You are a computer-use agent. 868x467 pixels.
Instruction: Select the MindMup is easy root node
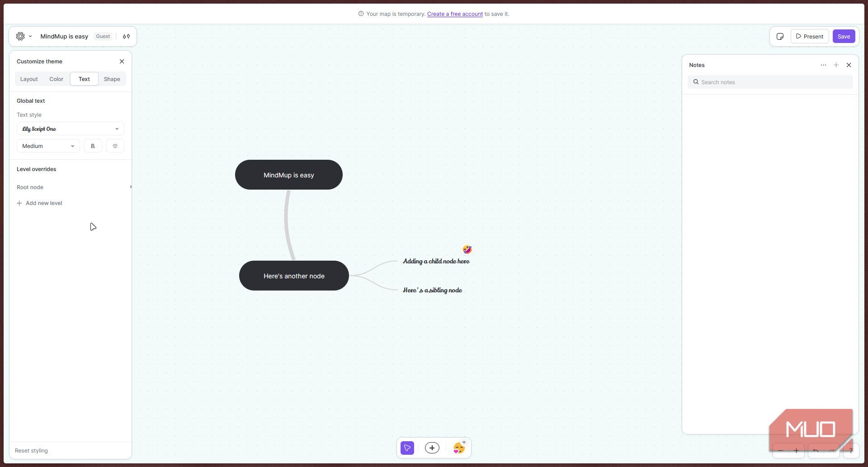tap(288, 175)
